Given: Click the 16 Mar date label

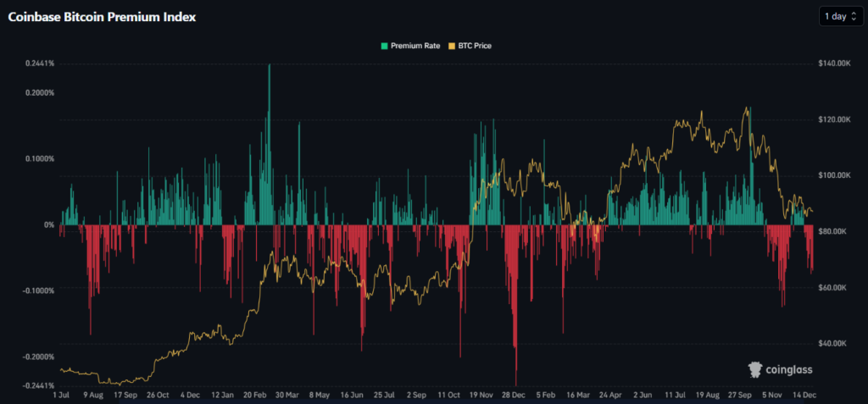Looking at the screenshot, I should tap(578, 396).
